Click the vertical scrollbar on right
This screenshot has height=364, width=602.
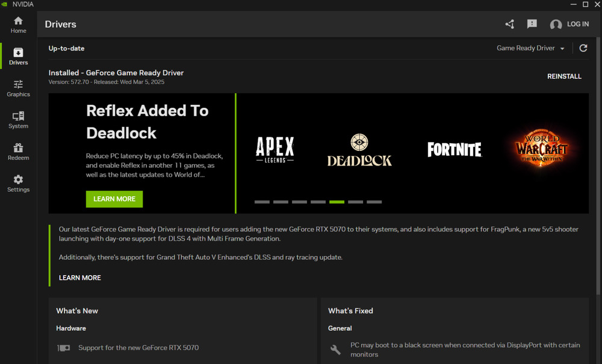pyautogui.click(x=598, y=165)
